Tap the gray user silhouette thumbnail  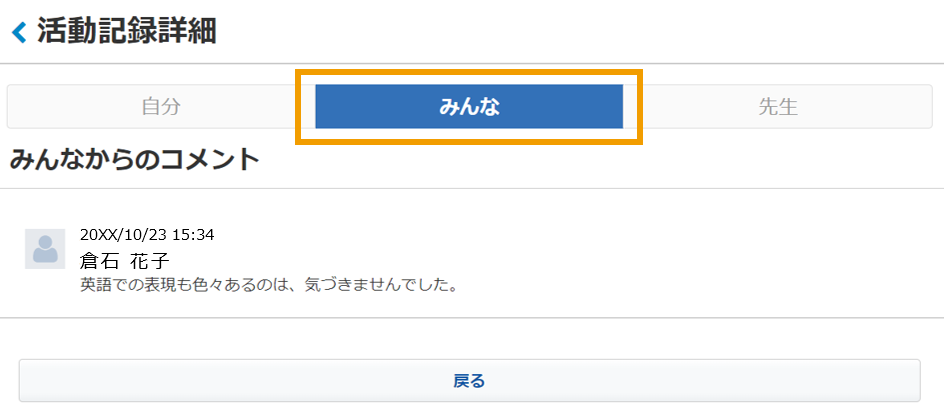(45, 249)
